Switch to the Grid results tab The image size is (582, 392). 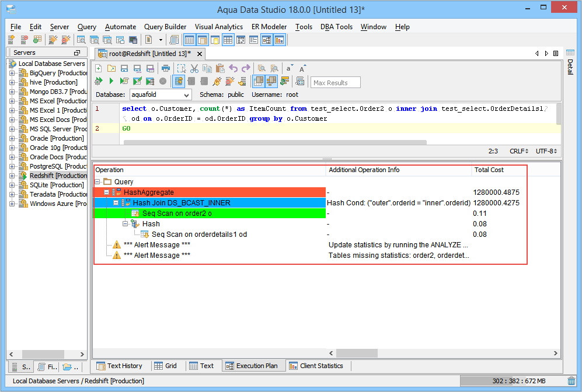pyautogui.click(x=166, y=366)
